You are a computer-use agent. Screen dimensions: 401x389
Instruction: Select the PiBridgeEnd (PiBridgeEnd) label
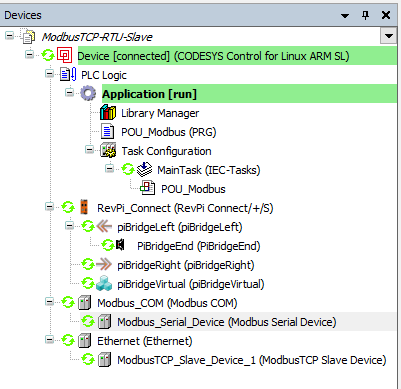click(199, 246)
